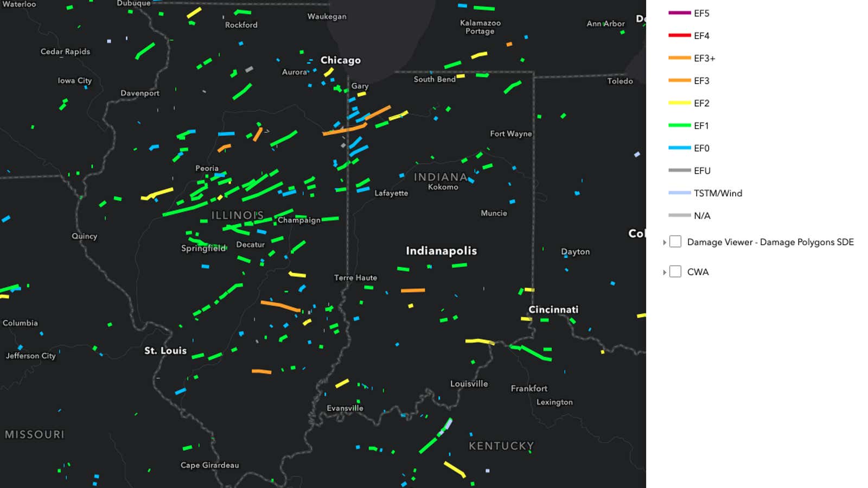Viewport: 868px width, 488px height.
Task: Click the Terre Haute city label
Action: click(x=355, y=278)
